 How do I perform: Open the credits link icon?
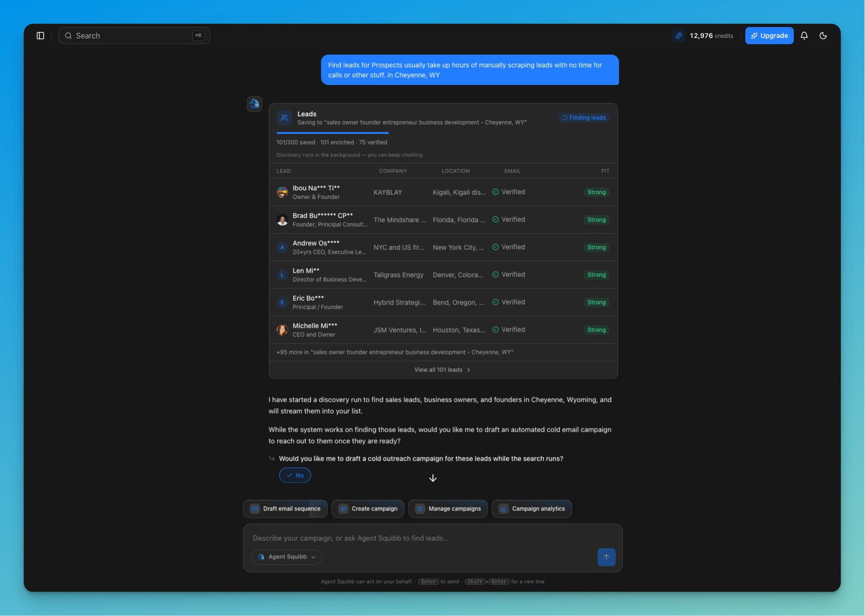679,36
